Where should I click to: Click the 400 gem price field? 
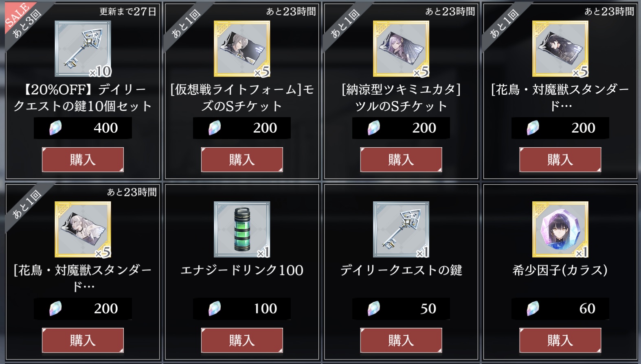point(83,128)
